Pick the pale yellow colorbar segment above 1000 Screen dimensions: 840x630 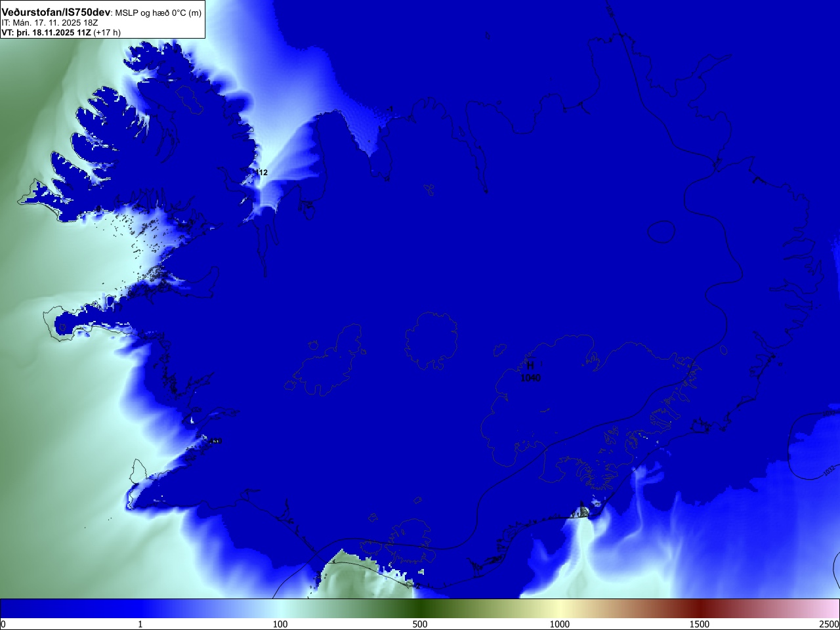[x=560, y=608]
